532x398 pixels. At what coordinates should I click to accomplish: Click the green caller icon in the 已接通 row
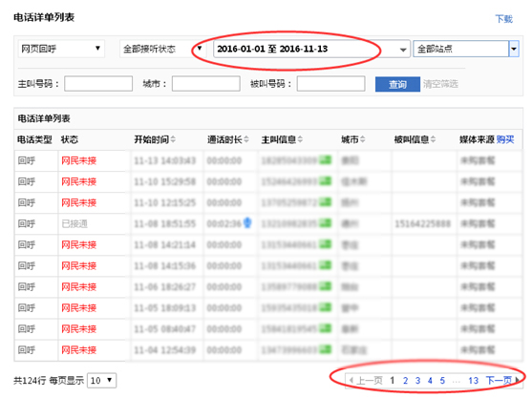326,223
